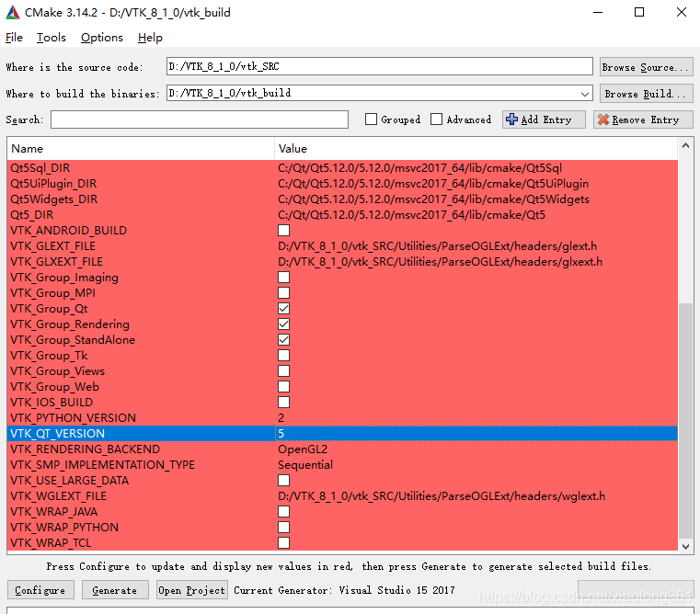Check the VTK_Group_Tk option
This screenshot has width=700, height=614.
[x=283, y=355]
